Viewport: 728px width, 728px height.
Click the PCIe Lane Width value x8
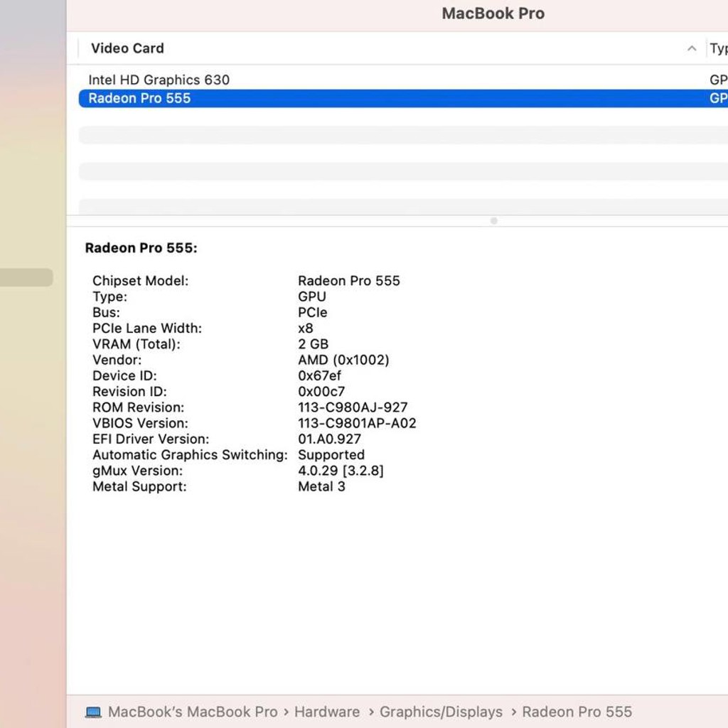click(x=306, y=328)
